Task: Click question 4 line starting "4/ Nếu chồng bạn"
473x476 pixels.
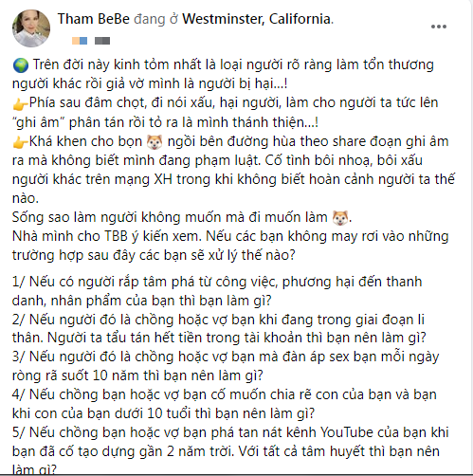Action: coord(225,394)
